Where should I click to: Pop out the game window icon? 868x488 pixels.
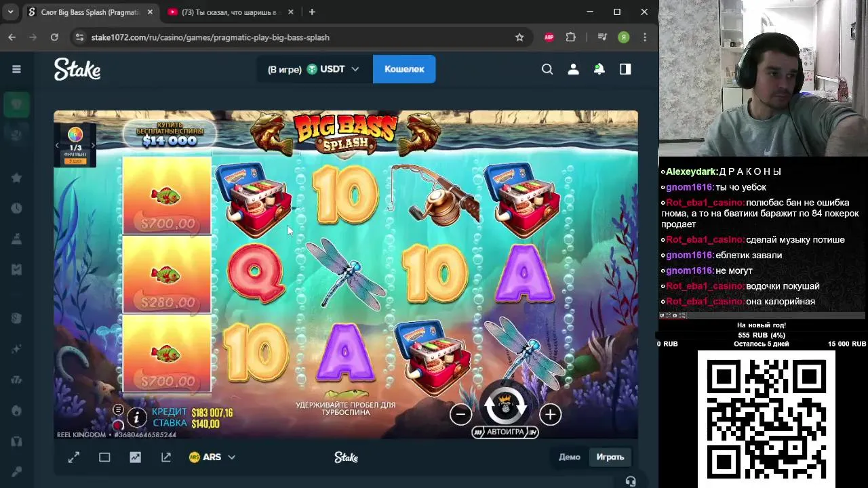tap(166, 457)
